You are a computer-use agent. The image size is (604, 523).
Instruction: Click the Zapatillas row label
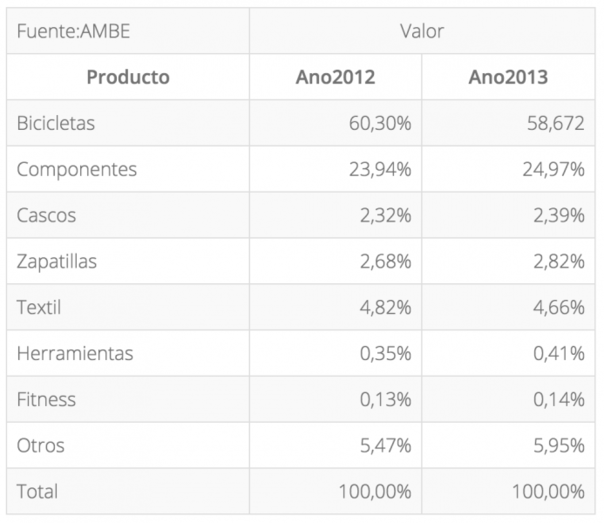pyautogui.click(x=57, y=262)
